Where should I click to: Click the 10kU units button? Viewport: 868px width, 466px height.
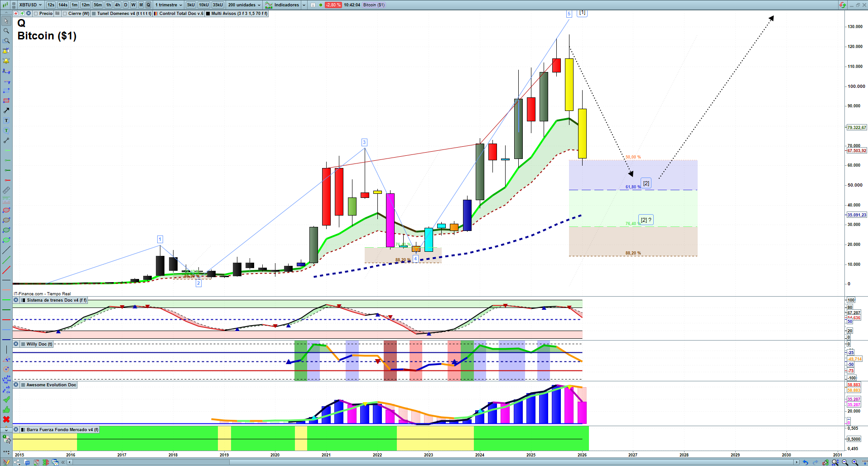tap(204, 5)
